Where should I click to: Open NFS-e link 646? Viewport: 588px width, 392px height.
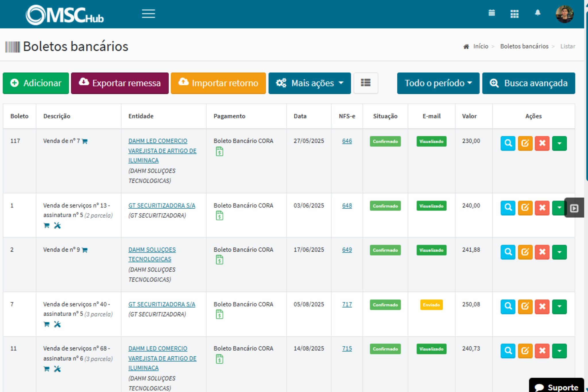pos(347,141)
